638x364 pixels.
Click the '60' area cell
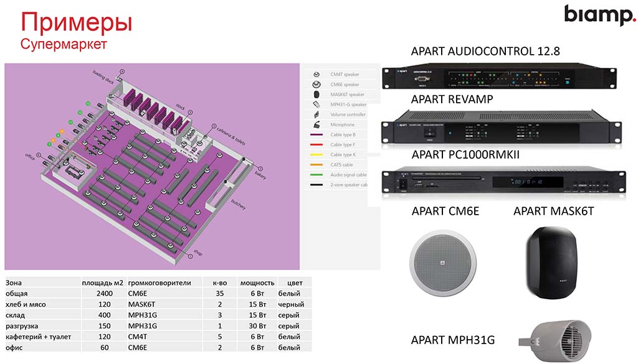click(105, 348)
